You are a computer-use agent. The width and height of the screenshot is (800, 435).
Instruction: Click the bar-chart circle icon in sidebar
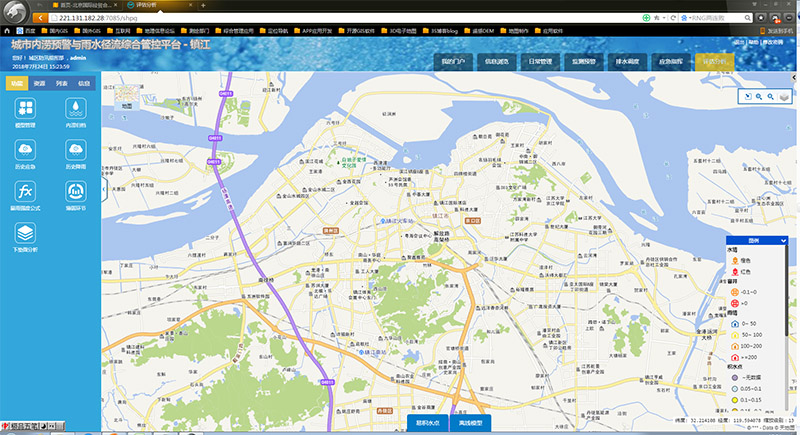(74, 192)
